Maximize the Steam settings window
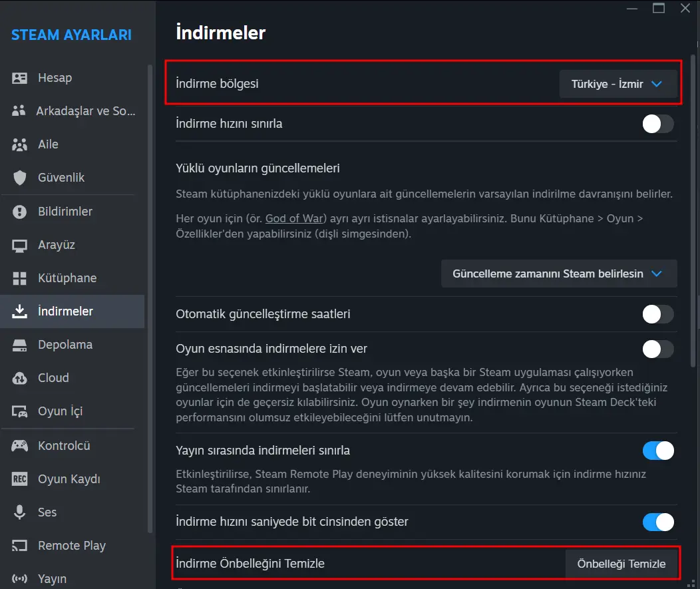This screenshot has height=589, width=700. point(659,8)
